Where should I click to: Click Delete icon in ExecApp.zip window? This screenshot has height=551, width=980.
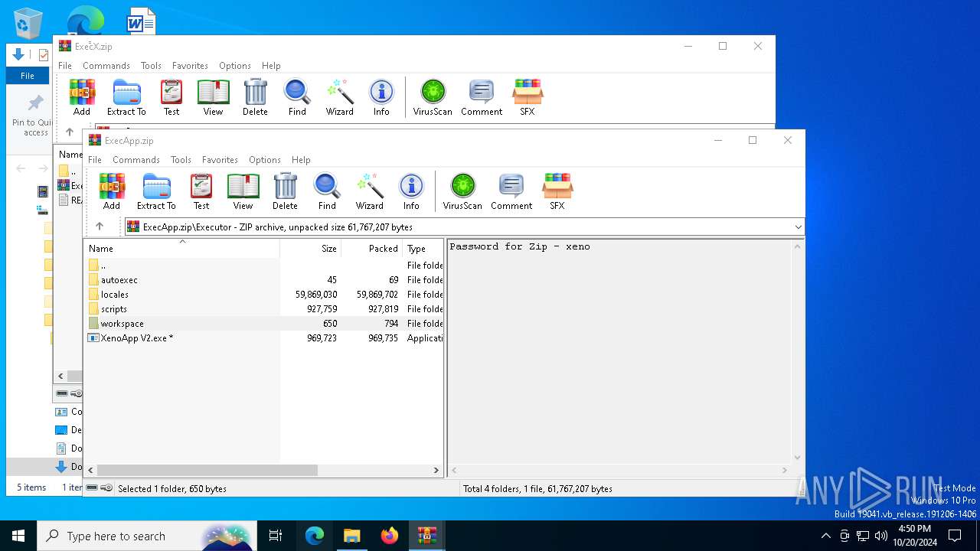(x=285, y=191)
